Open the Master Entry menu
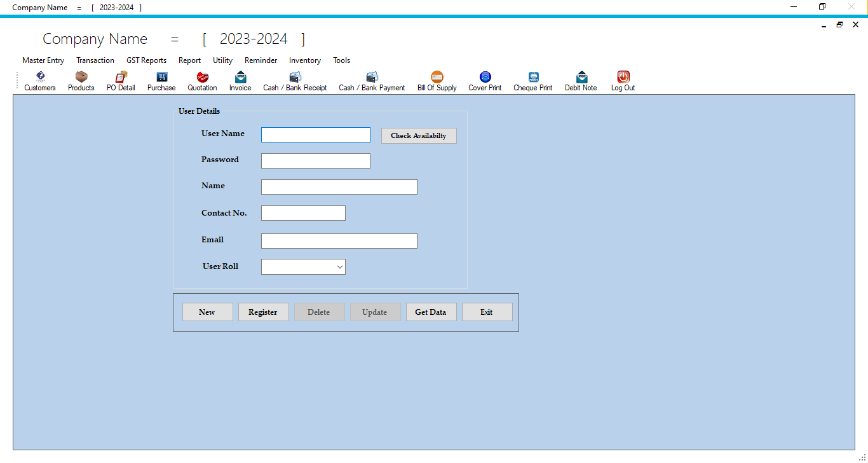This screenshot has width=868, height=463. click(x=43, y=60)
